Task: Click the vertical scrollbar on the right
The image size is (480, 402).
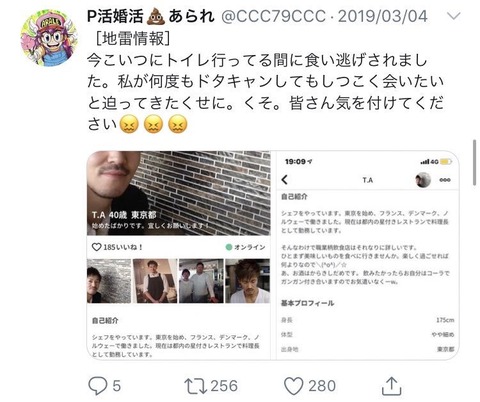Action: 475,162
